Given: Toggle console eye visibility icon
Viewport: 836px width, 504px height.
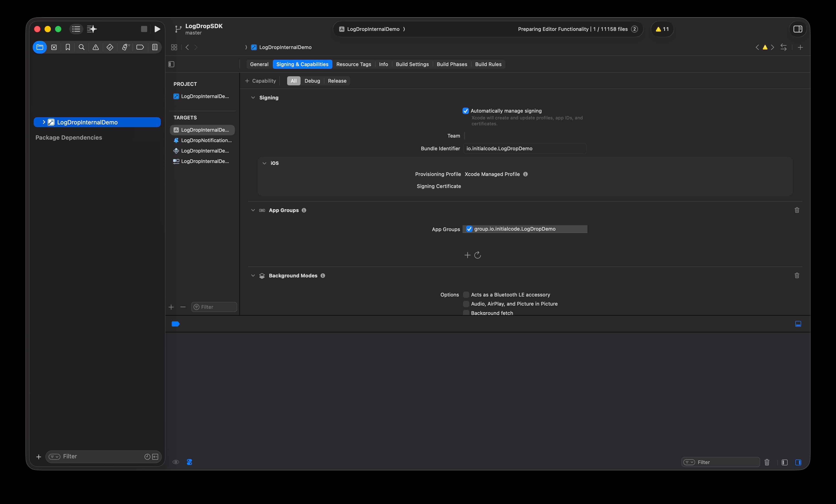Looking at the screenshot, I should tap(176, 462).
